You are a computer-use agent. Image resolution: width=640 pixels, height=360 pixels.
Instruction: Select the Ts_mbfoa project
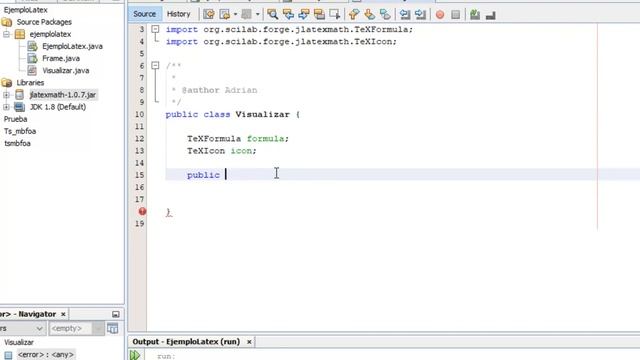[20, 131]
